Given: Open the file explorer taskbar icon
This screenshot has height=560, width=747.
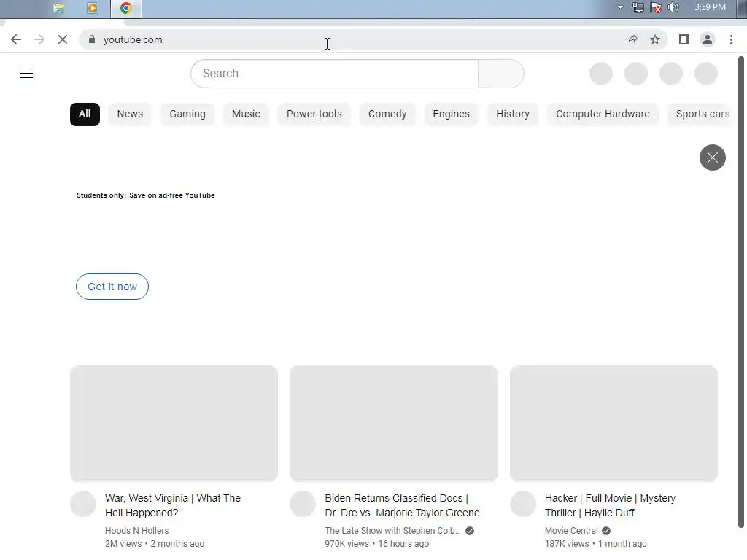Looking at the screenshot, I should 58,8.
